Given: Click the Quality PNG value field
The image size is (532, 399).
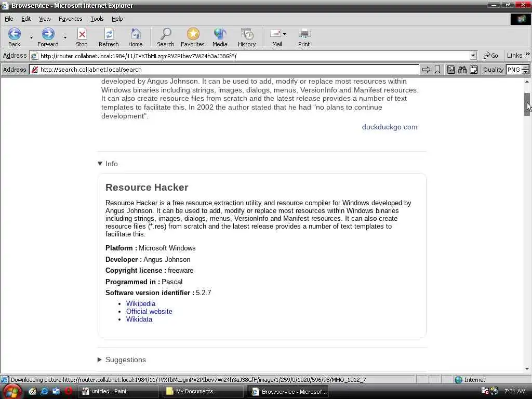Looking at the screenshot, I should 514,70.
